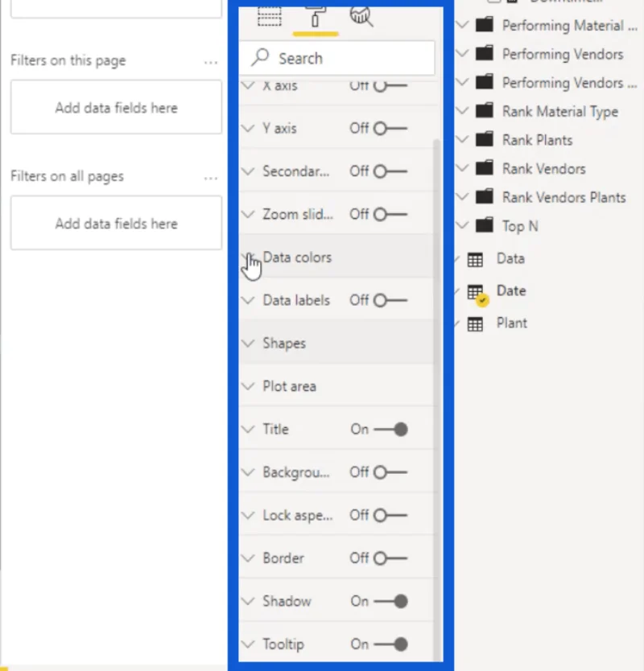The image size is (644, 671).
Task: Open Filters on this page options menu
Action: point(211,63)
